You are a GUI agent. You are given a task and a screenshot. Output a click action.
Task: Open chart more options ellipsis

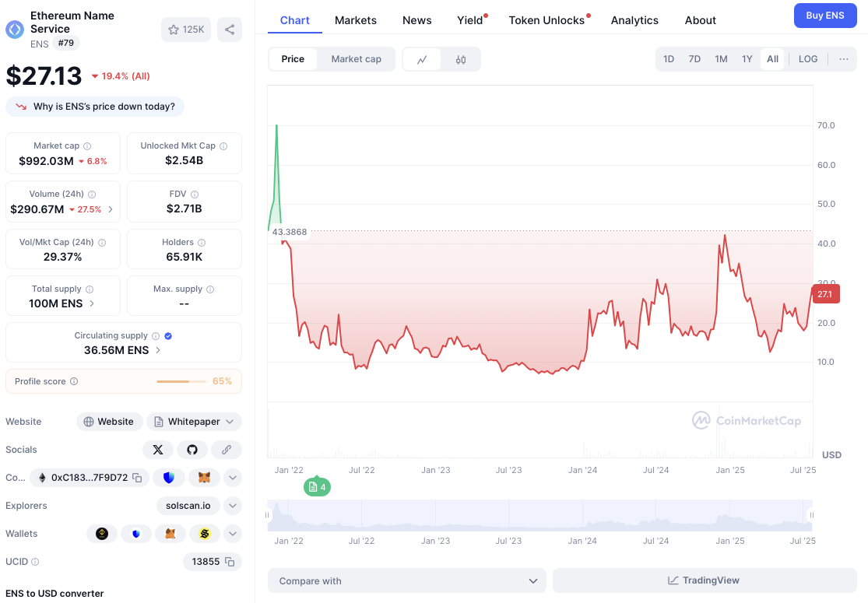(844, 59)
